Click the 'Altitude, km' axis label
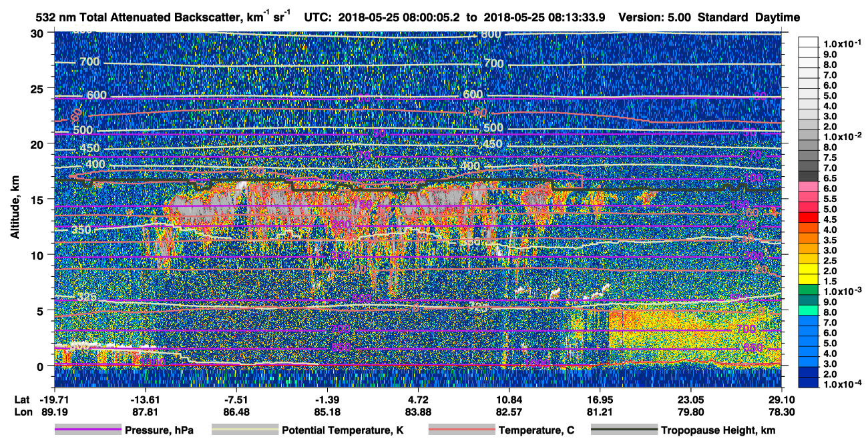Screen dimensions: 868x445 [15, 207]
